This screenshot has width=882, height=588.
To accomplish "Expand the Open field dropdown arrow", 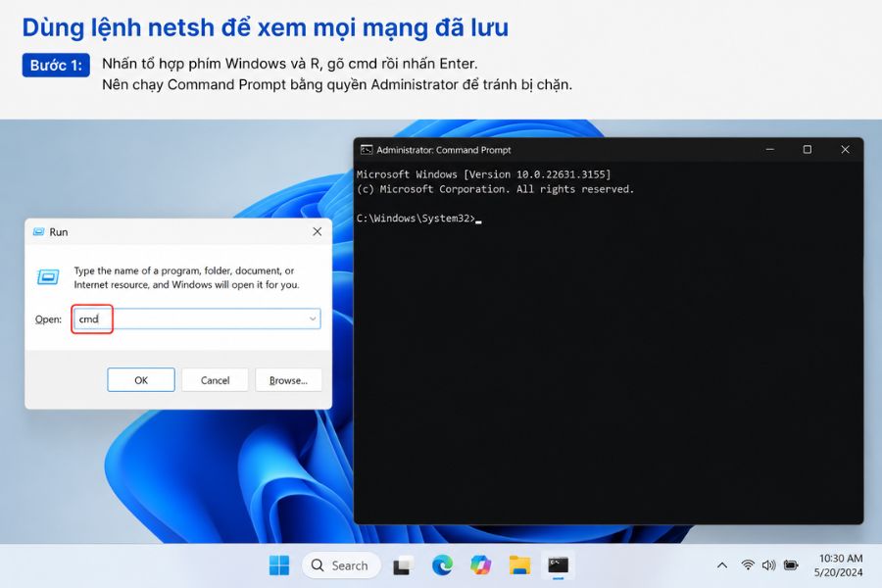I will coord(313,319).
